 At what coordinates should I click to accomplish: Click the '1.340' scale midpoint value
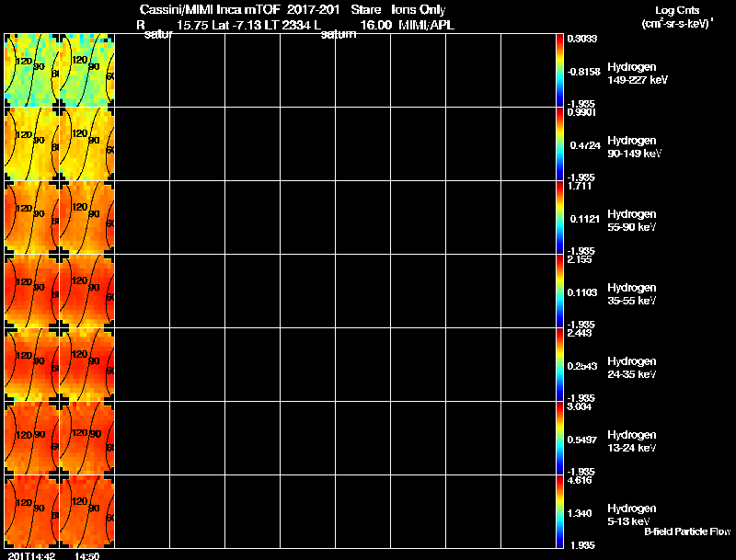581,514
